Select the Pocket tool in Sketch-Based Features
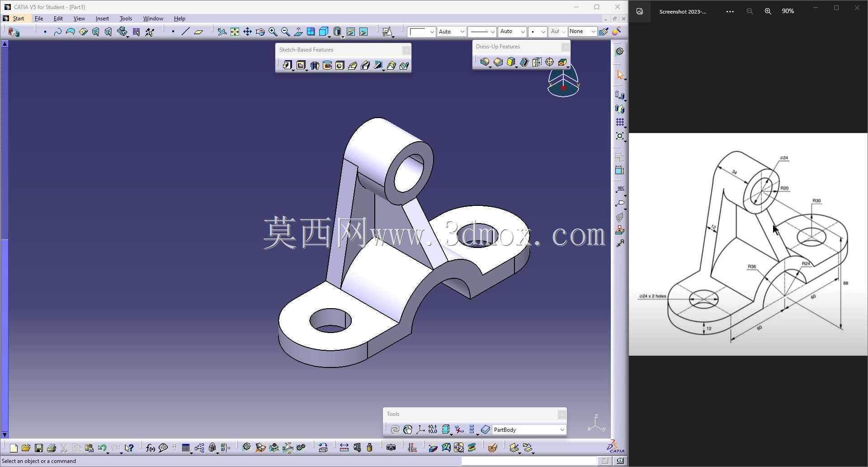Screen dimensions: 868x467 [301, 65]
